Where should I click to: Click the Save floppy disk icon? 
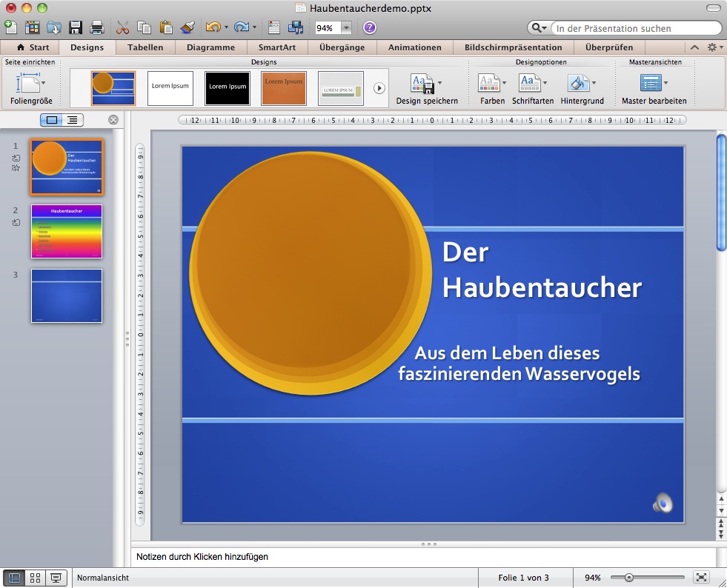tap(75, 28)
